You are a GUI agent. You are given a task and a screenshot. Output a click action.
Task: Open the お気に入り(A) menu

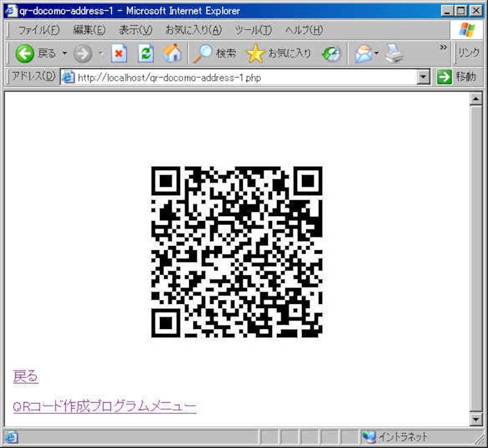point(193,30)
